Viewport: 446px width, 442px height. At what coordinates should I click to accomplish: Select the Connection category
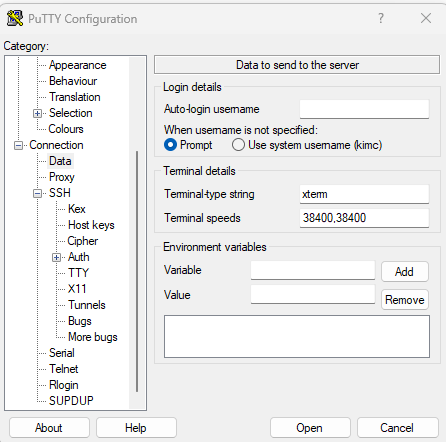(x=56, y=145)
